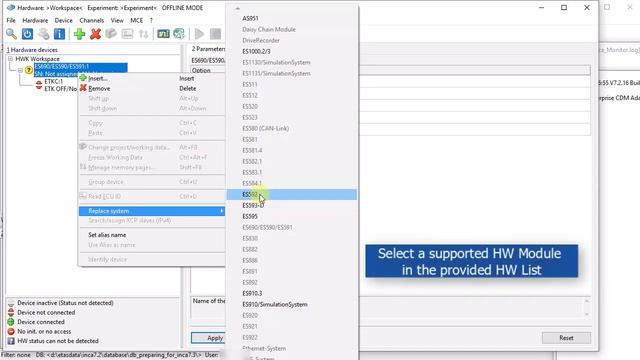The height and width of the screenshot is (360, 640).
Task: Click the green plus insert module icon
Action: tap(79, 34)
